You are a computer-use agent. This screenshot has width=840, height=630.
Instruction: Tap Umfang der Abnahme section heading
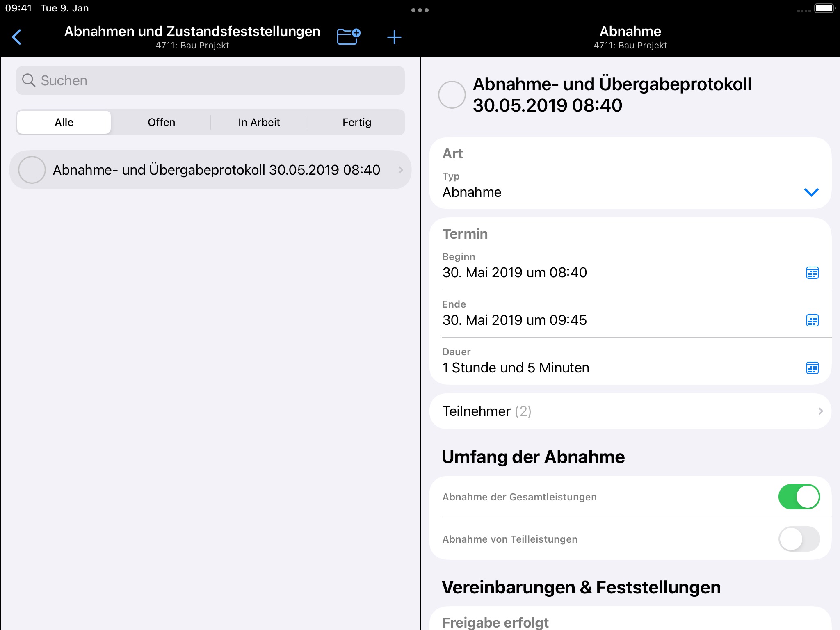533,457
